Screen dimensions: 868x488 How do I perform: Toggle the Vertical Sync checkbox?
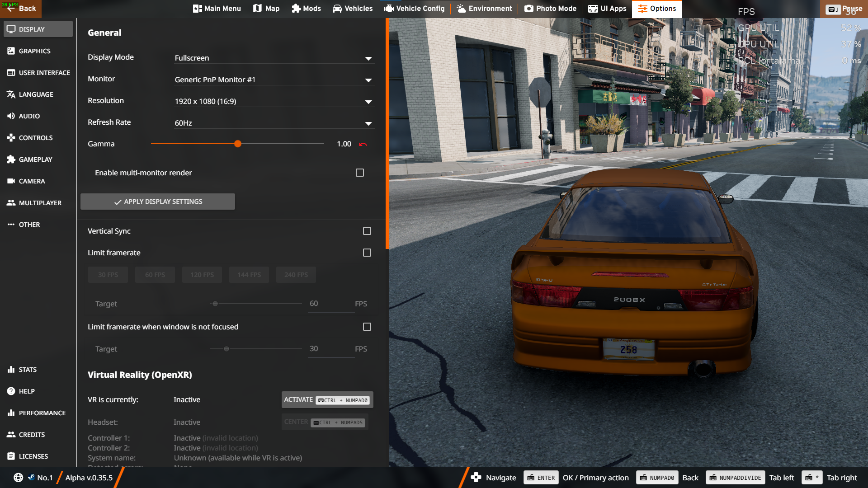(367, 231)
